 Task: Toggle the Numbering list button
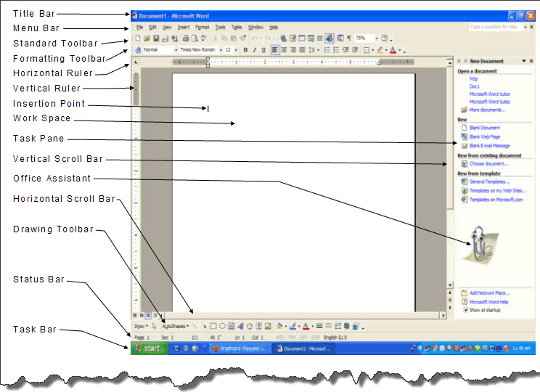point(327,50)
